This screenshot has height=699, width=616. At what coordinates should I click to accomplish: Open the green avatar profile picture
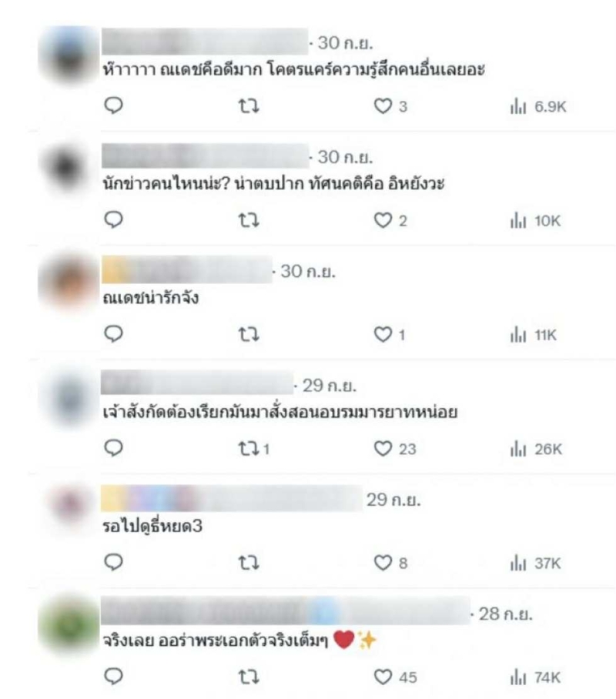68,625
